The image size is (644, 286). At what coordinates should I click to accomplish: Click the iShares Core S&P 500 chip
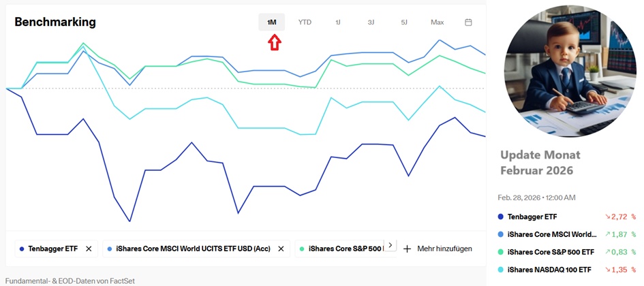[341, 249]
